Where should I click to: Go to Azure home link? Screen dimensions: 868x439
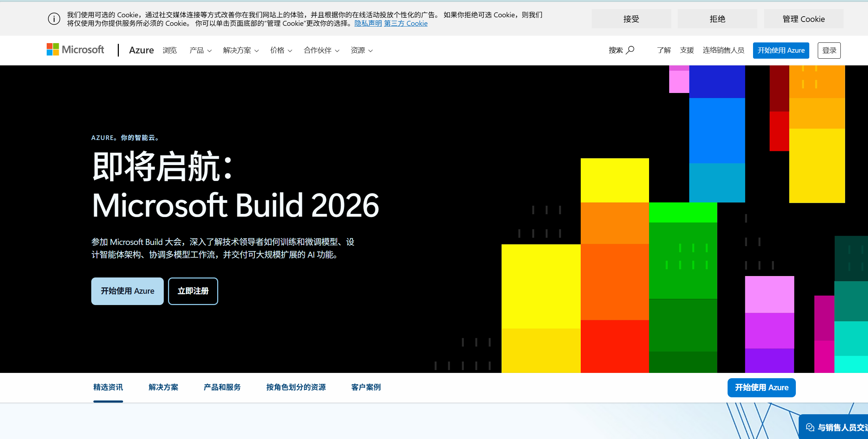[141, 50]
